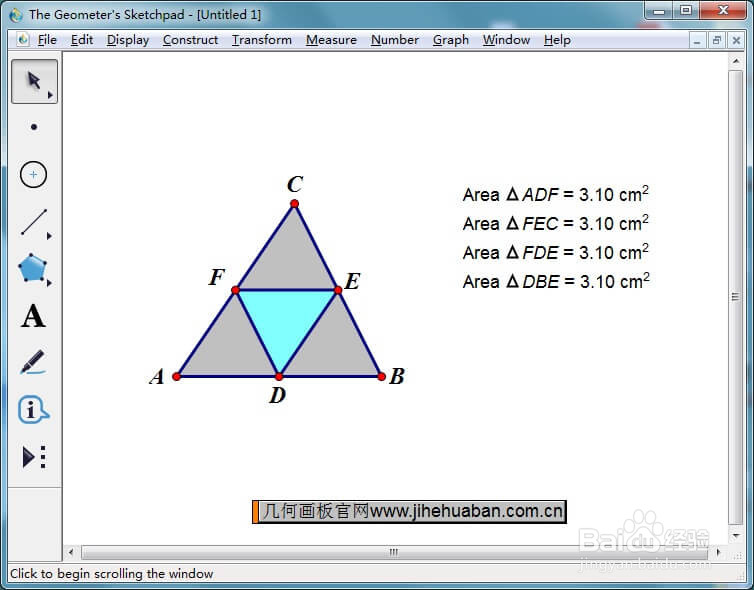Open the Window menu
Image resolution: width=754 pixels, height=590 pixels.
[x=506, y=40]
